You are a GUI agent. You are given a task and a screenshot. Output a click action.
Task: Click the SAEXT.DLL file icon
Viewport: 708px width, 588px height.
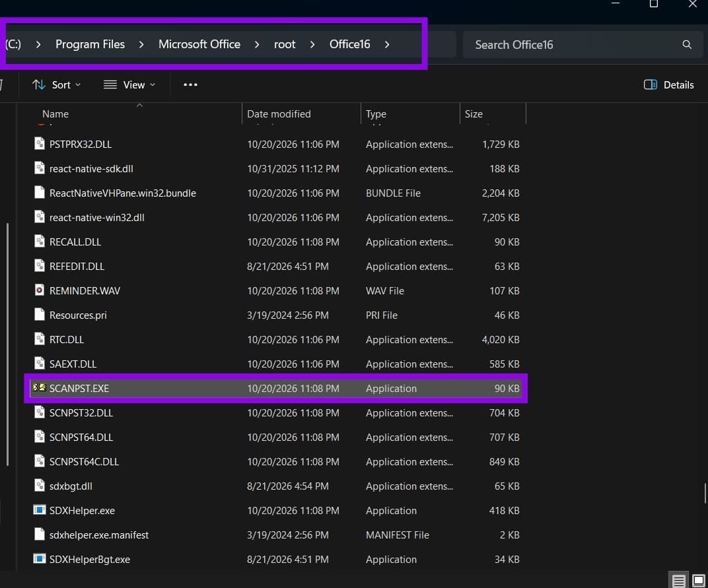(x=39, y=363)
